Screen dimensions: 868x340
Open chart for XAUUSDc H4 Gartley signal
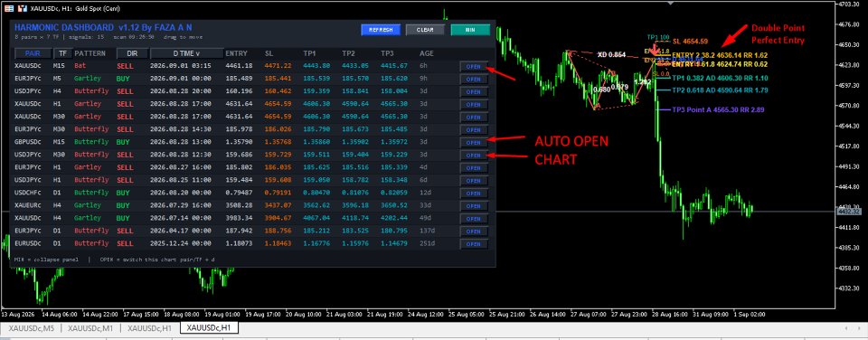click(x=474, y=219)
